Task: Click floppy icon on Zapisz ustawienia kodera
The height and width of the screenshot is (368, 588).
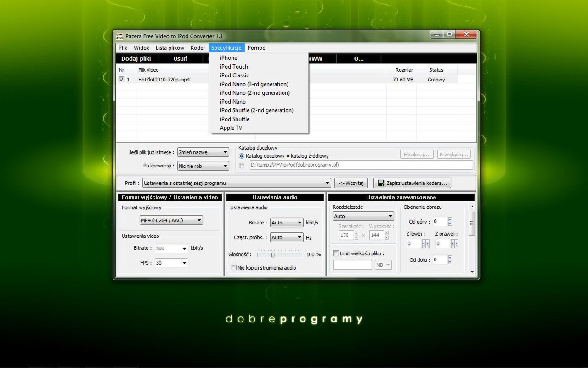Action: [x=381, y=183]
